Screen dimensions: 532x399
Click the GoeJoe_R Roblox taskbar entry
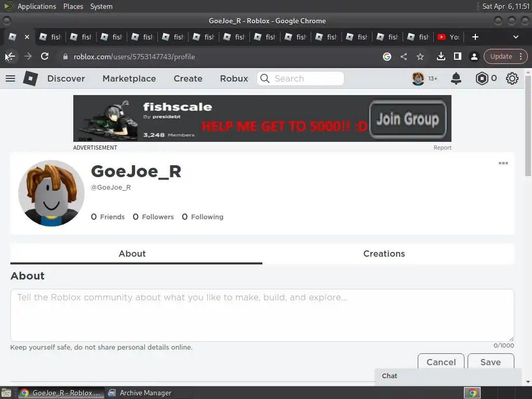pyautogui.click(x=60, y=393)
